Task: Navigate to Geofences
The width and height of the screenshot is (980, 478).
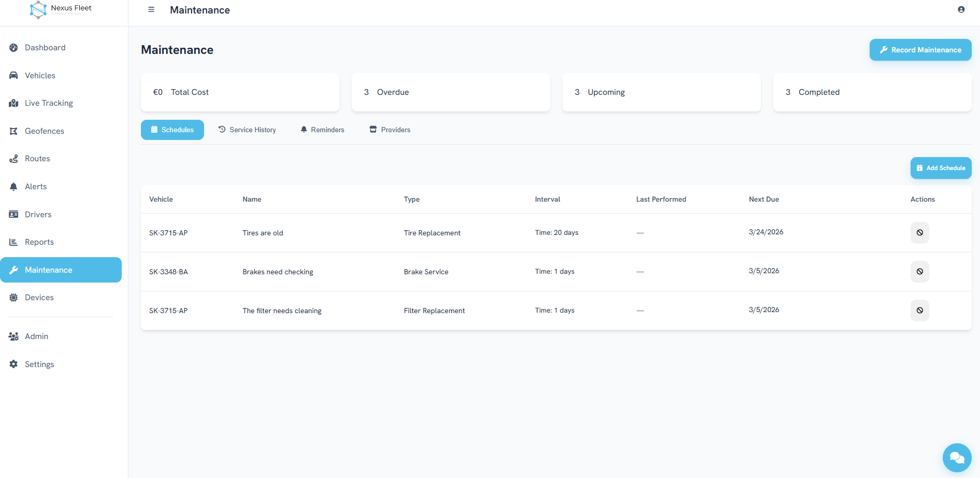Action: point(61,131)
